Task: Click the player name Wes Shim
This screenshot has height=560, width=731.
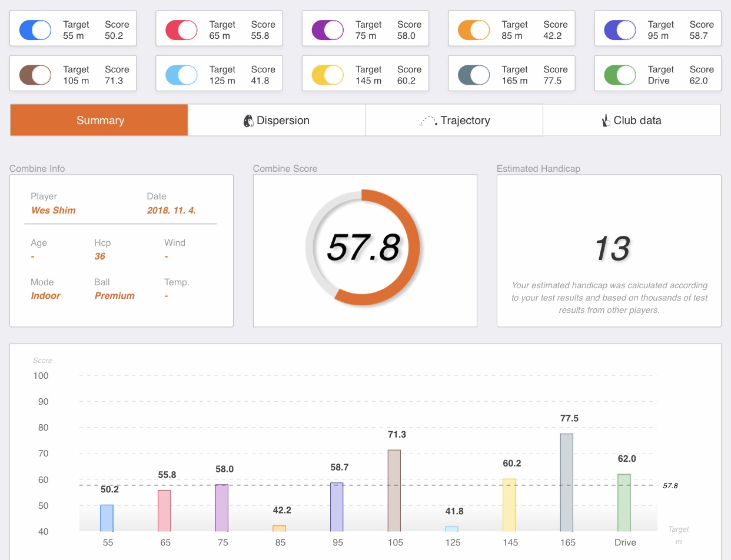Action: pos(53,211)
